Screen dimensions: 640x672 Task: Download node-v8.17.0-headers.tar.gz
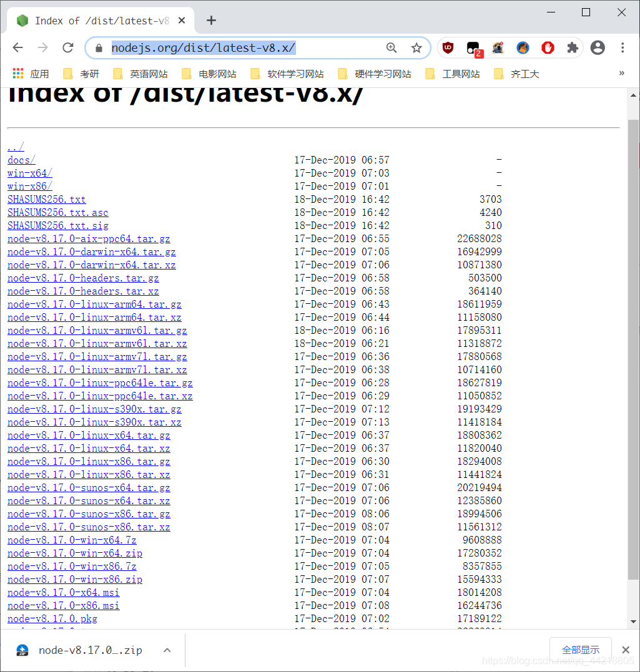[83, 278]
